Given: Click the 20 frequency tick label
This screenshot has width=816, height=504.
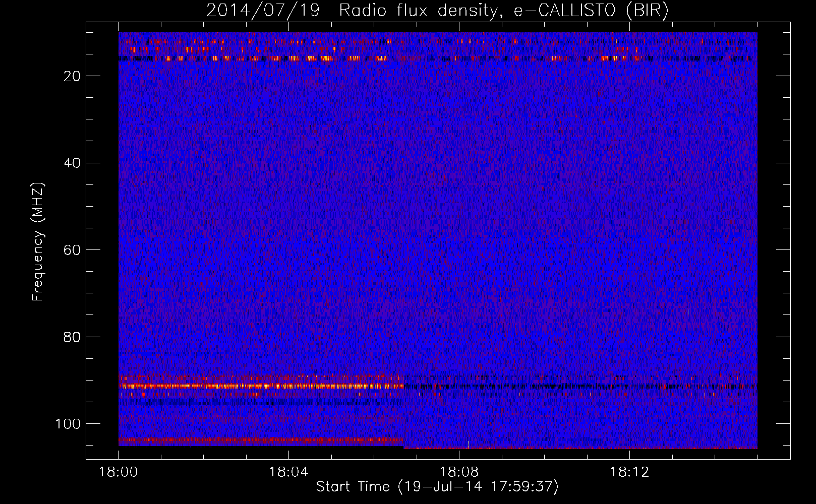Looking at the screenshot, I should [x=73, y=76].
